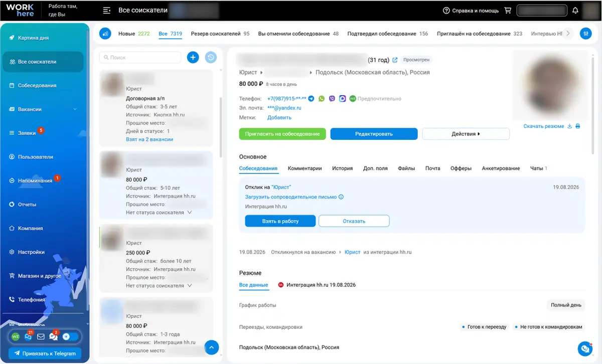The height and width of the screenshot is (364, 602).
Task: Open Приглашён на собеседование tab
Action: coord(480,34)
